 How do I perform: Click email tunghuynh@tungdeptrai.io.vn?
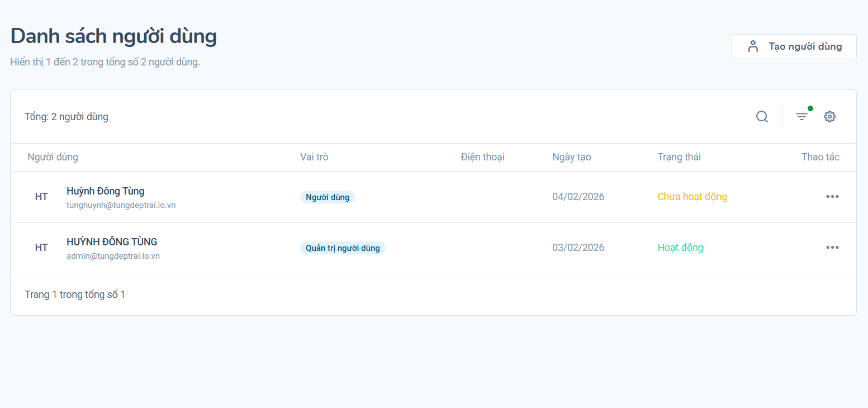(x=121, y=205)
